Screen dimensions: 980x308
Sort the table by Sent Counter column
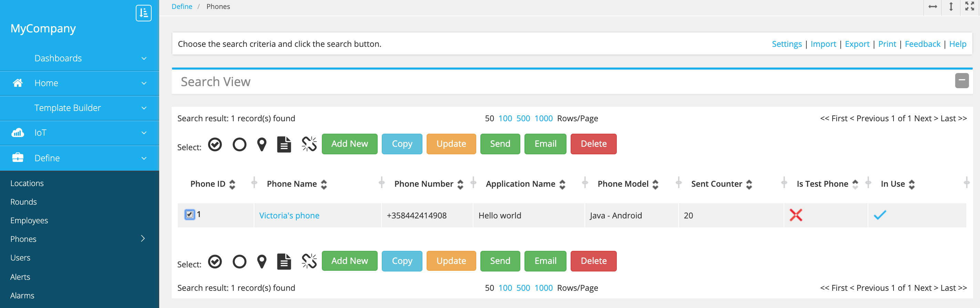tap(749, 184)
